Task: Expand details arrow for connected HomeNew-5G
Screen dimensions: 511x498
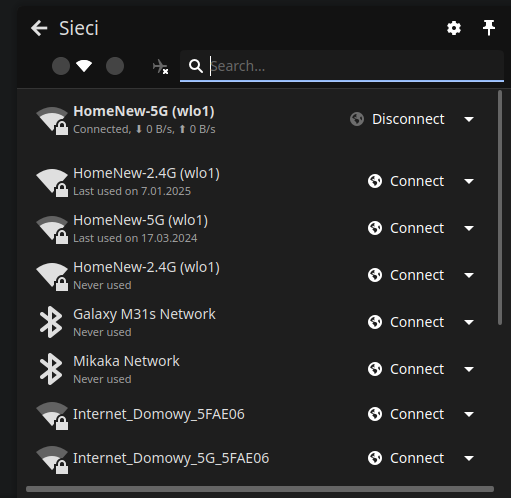Action: (x=469, y=119)
